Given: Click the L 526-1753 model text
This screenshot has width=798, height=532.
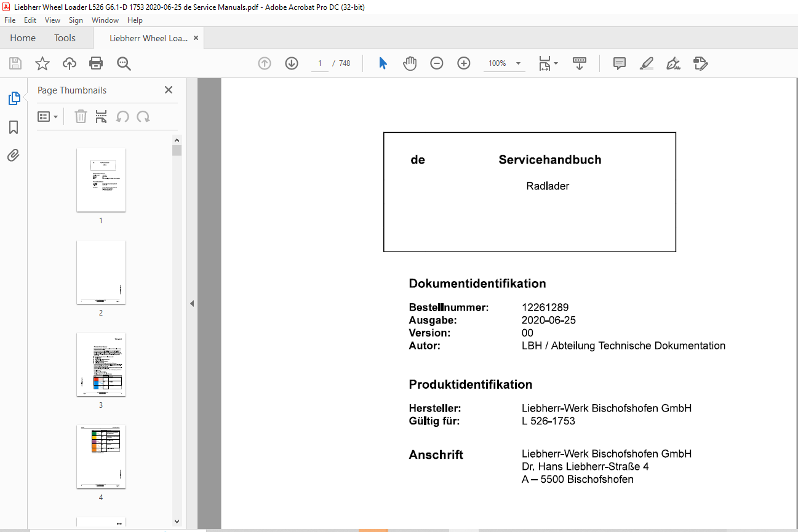Looking at the screenshot, I should click(548, 421).
